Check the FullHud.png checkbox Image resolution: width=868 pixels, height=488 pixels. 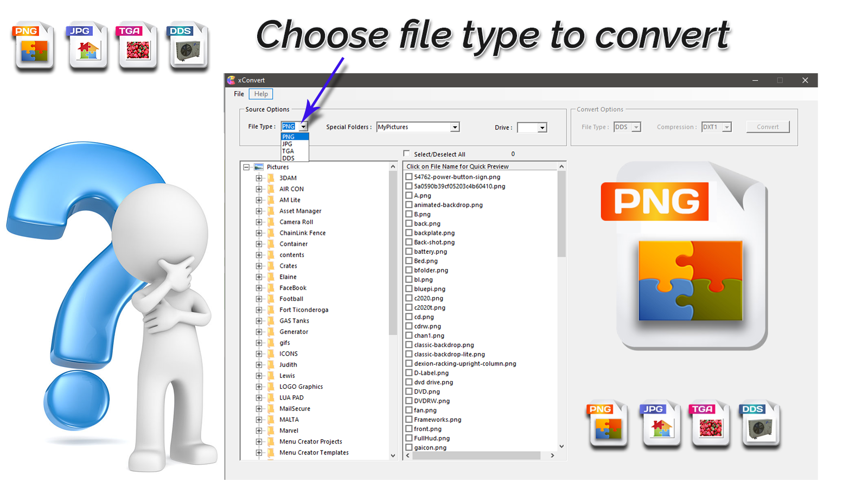pyautogui.click(x=409, y=438)
